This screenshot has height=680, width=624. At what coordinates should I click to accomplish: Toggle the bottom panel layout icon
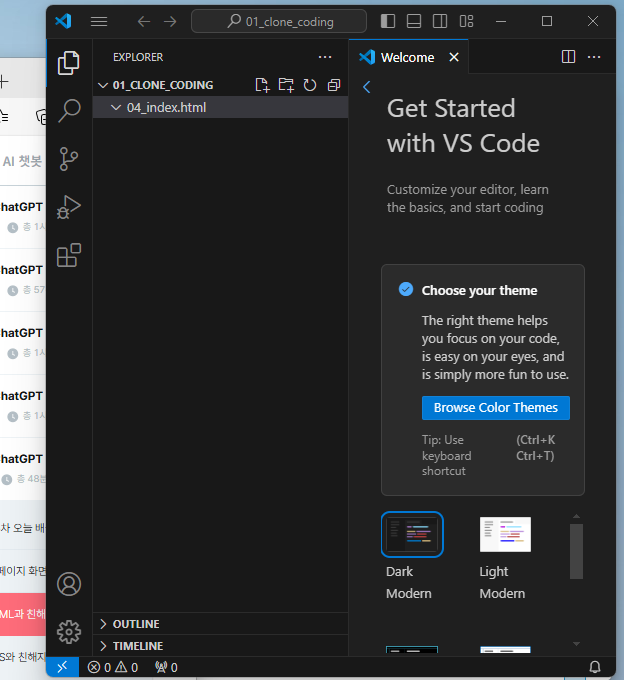414,21
